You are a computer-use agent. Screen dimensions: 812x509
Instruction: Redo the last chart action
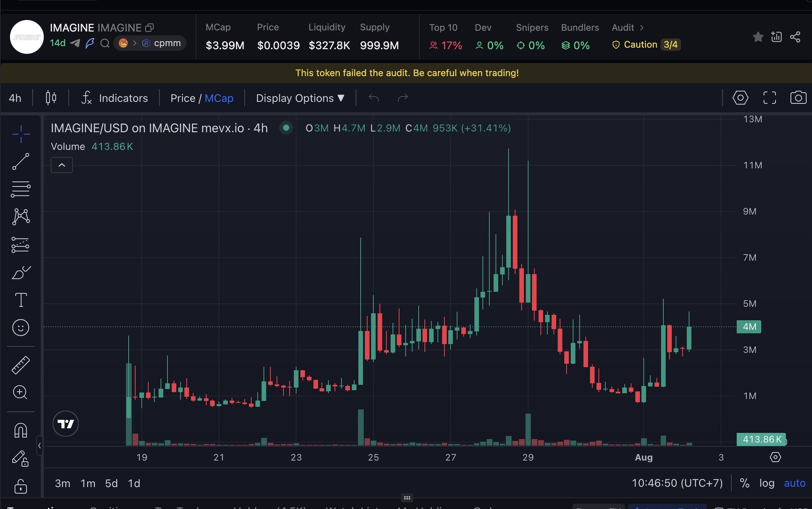pos(403,98)
